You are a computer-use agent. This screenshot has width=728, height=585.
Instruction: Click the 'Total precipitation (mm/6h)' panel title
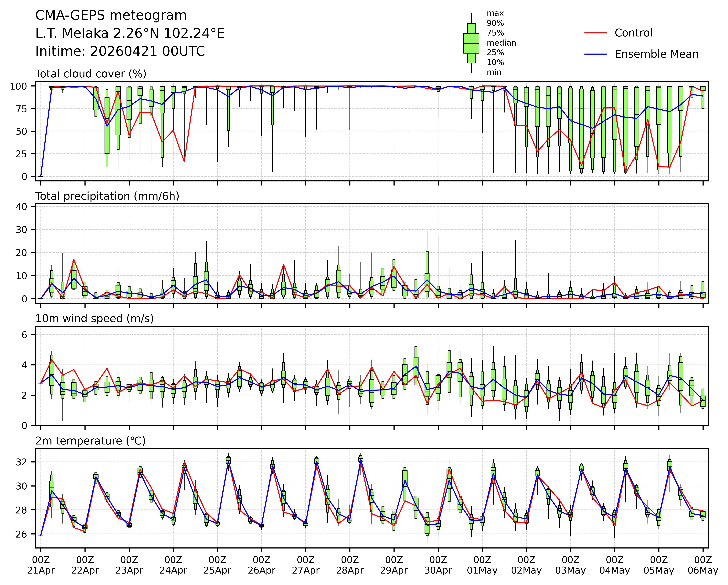click(x=107, y=196)
